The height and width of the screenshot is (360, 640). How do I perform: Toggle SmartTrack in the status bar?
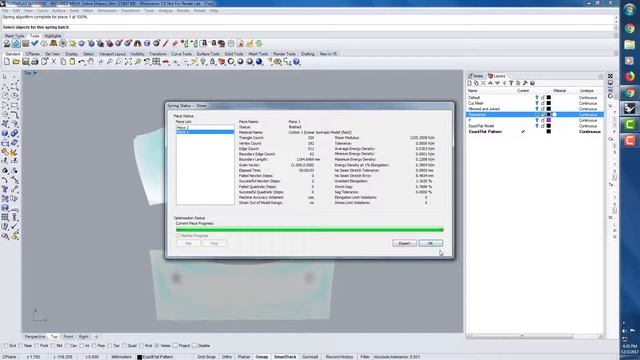click(x=285, y=357)
